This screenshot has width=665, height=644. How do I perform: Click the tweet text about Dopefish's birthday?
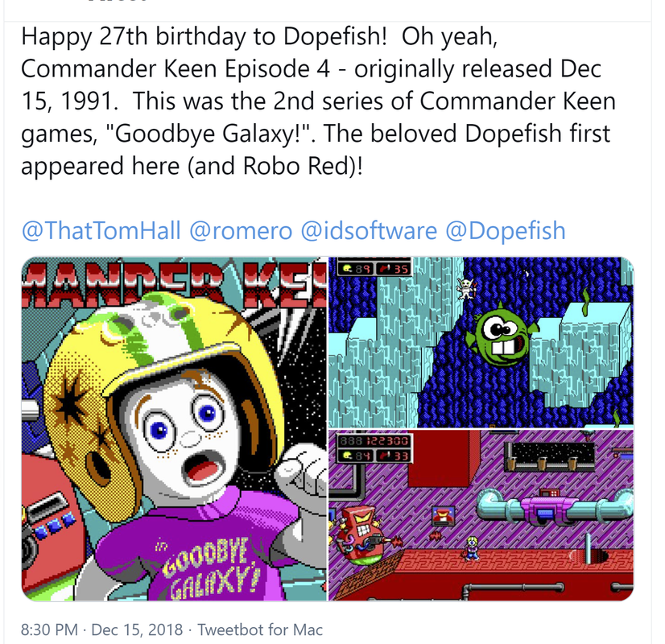click(x=318, y=101)
